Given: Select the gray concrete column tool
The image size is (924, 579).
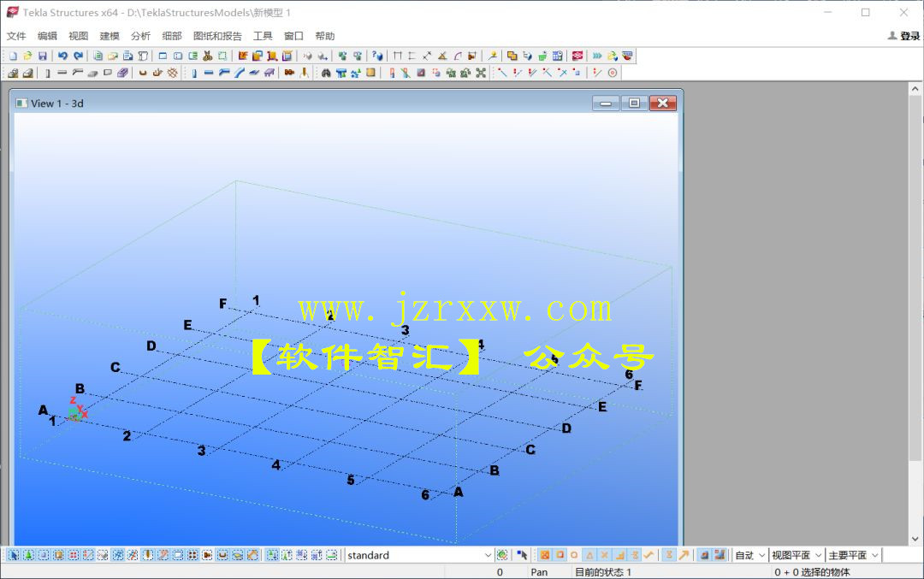Looking at the screenshot, I should [x=47, y=73].
